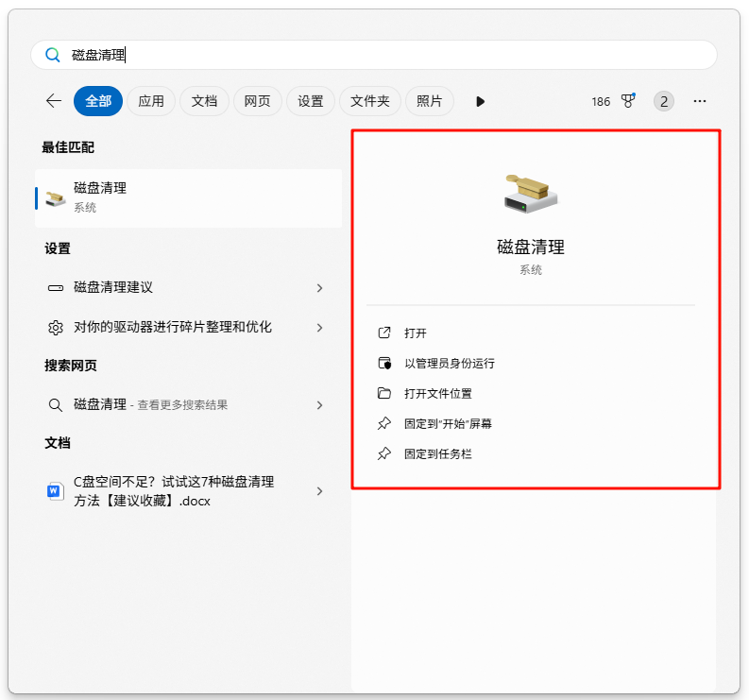This screenshot has height=700, width=749.
Task: Open document C盘空间不足 .docx result
Action: click(189, 491)
